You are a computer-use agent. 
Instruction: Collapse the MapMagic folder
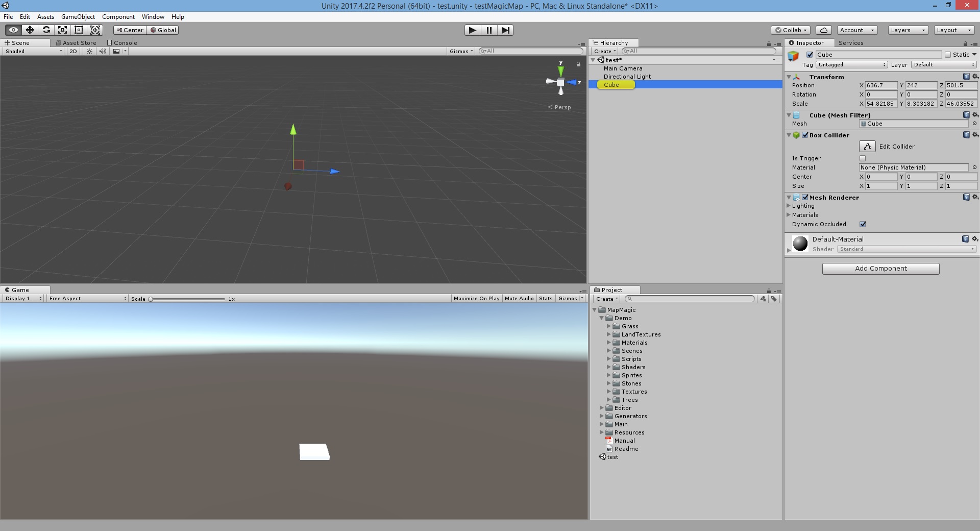pyautogui.click(x=595, y=310)
